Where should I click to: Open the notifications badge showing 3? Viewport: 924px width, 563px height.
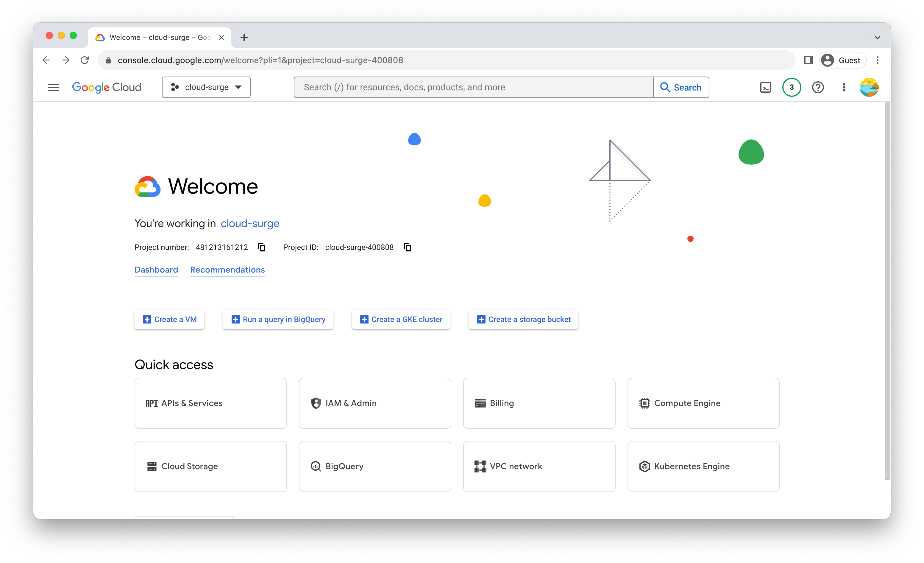792,87
